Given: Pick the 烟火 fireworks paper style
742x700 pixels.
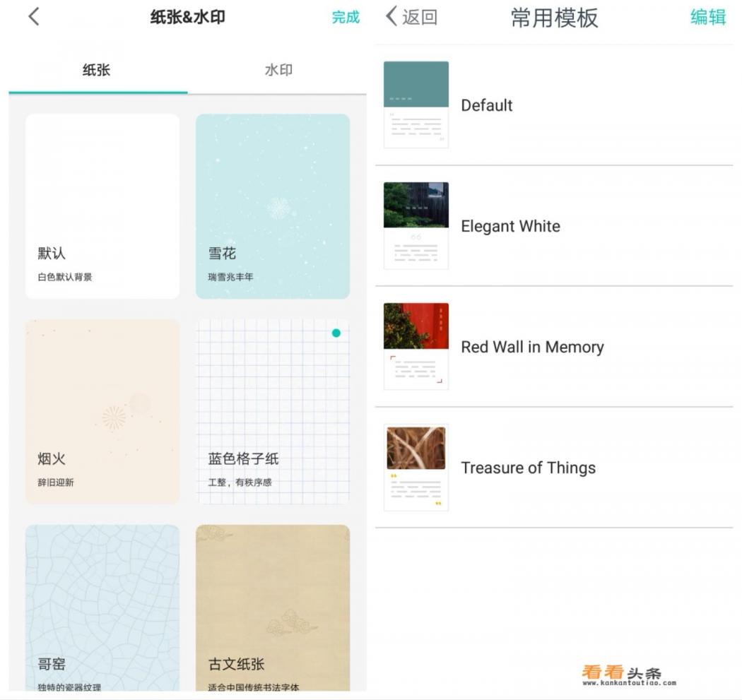Looking at the screenshot, I should pyautogui.click(x=102, y=411).
